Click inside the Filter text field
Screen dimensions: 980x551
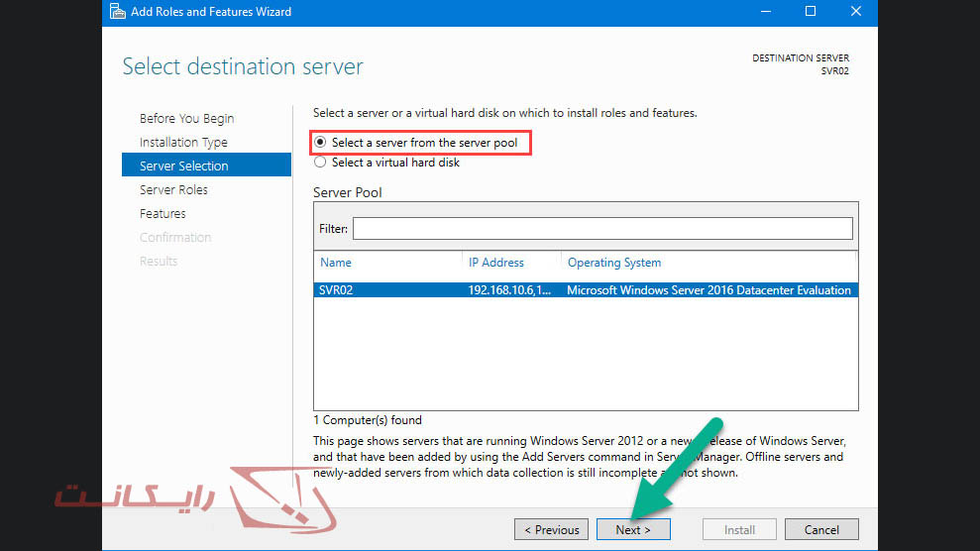point(602,229)
